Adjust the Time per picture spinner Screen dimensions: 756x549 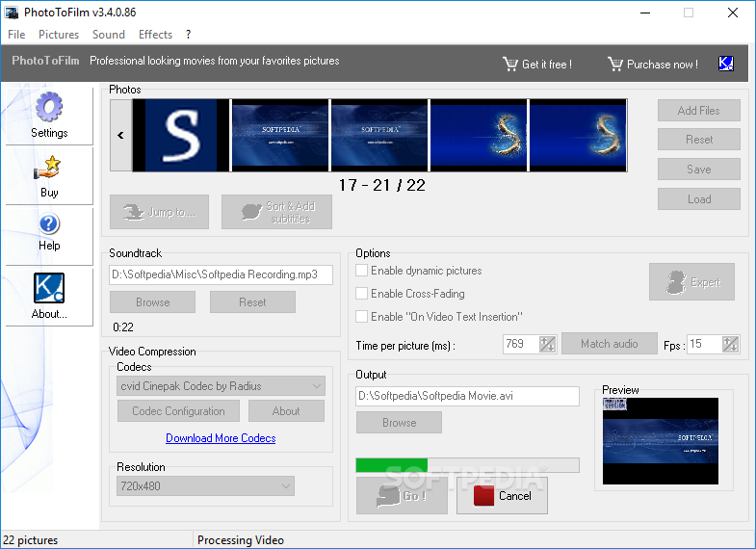point(548,344)
